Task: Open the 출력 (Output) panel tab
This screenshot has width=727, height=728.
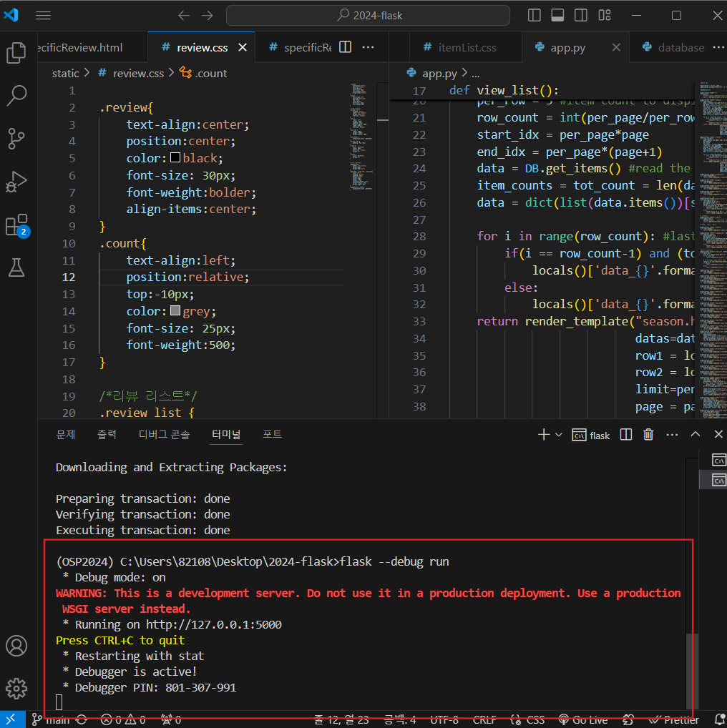Action: coord(107,434)
